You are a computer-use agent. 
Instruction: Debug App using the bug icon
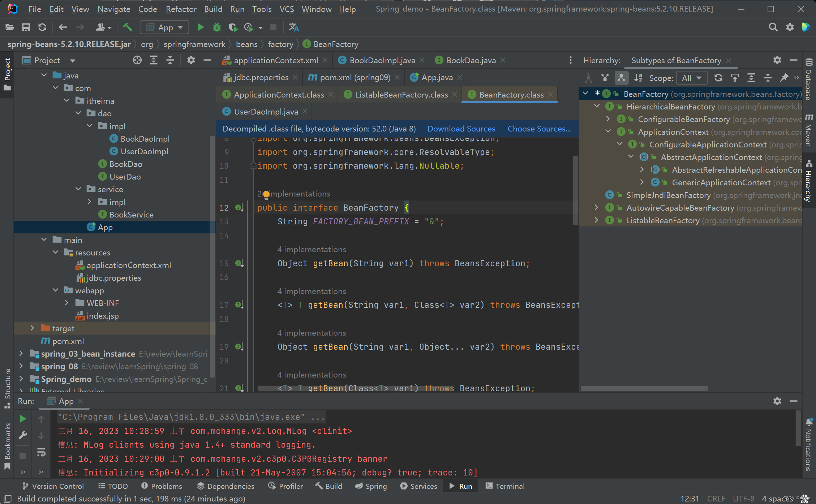click(217, 27)
